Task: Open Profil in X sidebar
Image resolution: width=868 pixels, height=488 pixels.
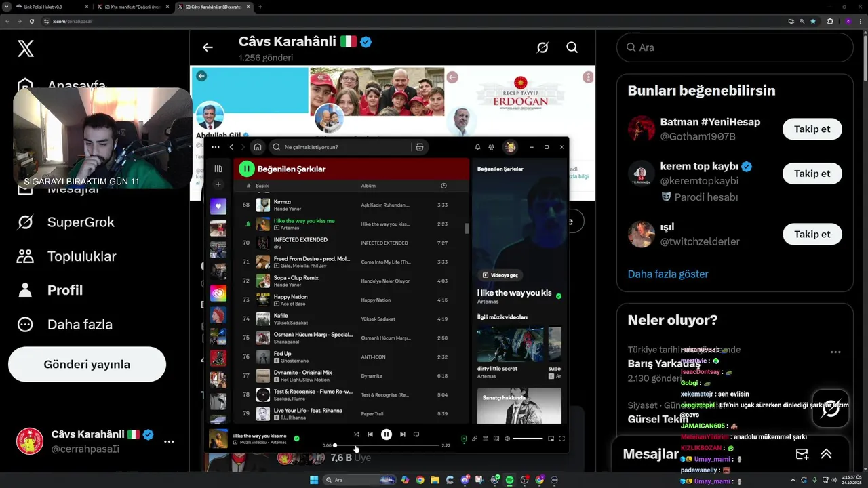Action: (50, 290)
